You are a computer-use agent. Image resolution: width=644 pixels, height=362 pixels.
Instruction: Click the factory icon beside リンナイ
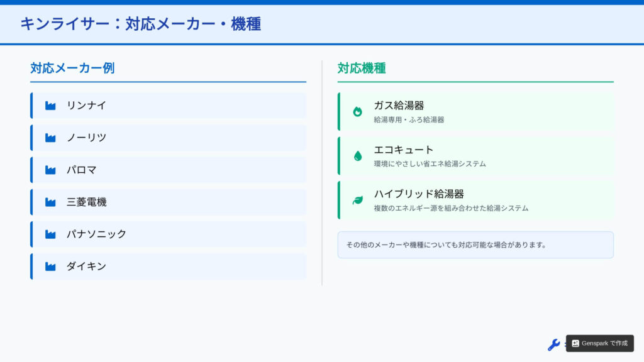coord(50,106)
